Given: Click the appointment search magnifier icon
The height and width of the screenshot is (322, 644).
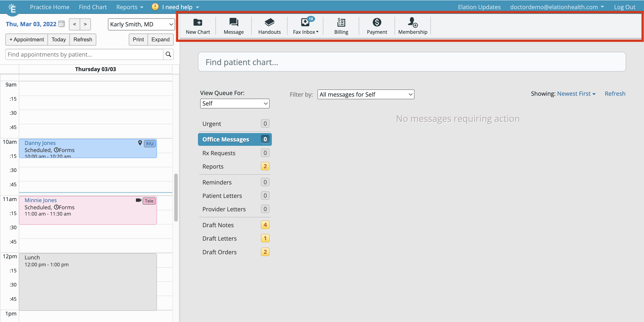Looking at the screenshot, I should [168, 54].
